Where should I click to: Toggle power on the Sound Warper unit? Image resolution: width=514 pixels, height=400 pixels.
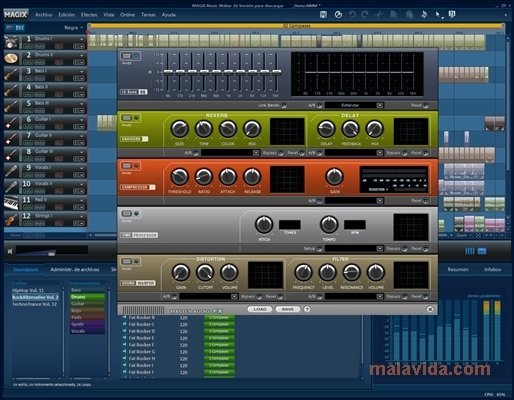point(127,262)
